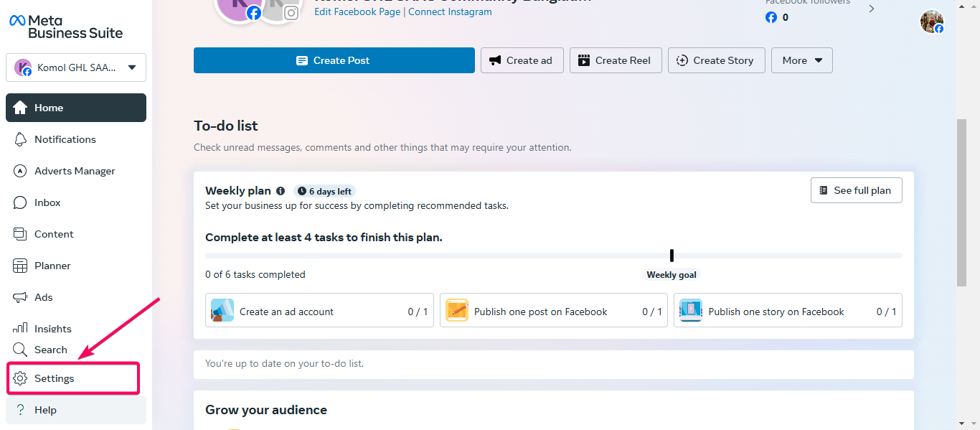This screenshot has width=980, height=430.
Task: Click the Insights bar chart icon
Action: coord(20,328)
